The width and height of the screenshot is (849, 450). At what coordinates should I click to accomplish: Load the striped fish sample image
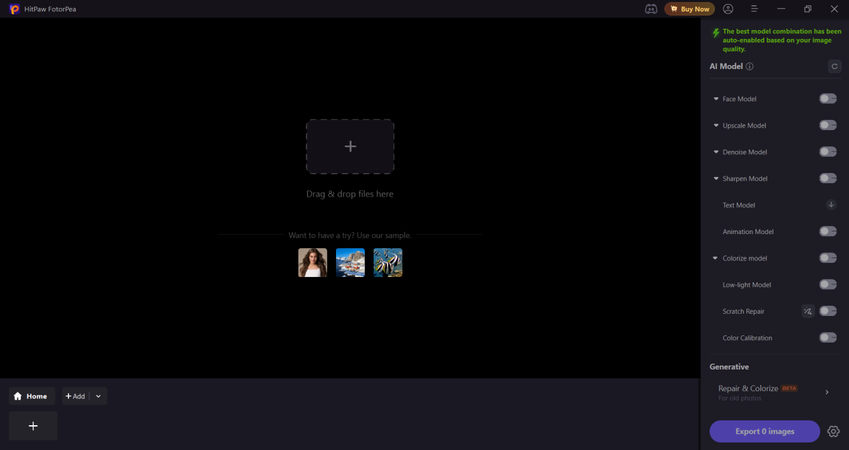click(388, 263)
